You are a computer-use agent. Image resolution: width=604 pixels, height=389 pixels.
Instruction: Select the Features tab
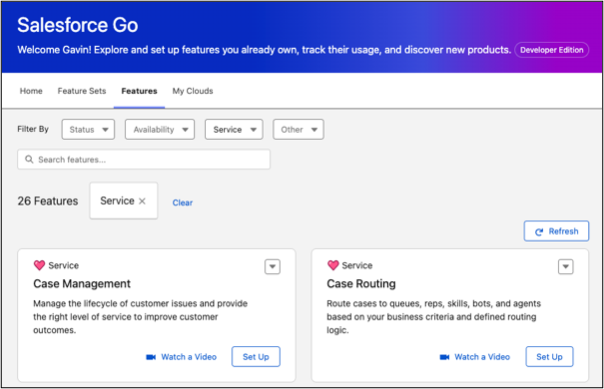tap(139, 91)
